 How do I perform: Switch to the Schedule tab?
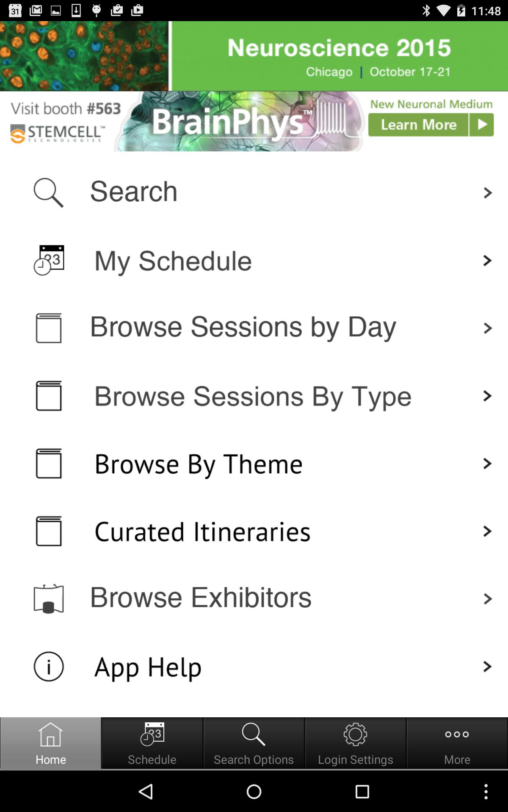click(152, 743)
